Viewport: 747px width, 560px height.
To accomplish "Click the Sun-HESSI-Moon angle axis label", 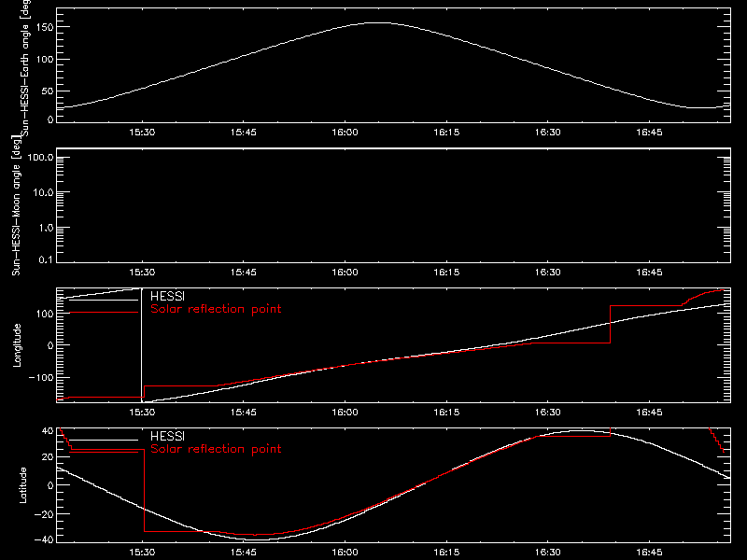I will 16,205.
